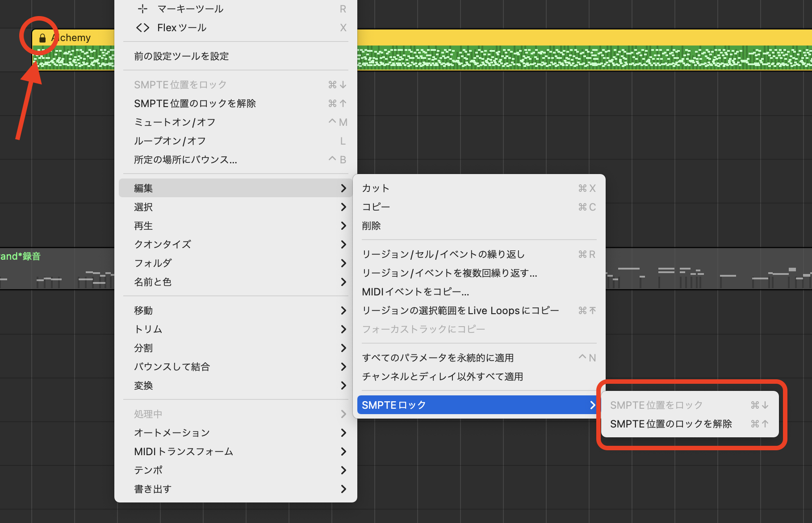
Task: Toggle loop via ループオン/オフ
Action: click(170, 141)
